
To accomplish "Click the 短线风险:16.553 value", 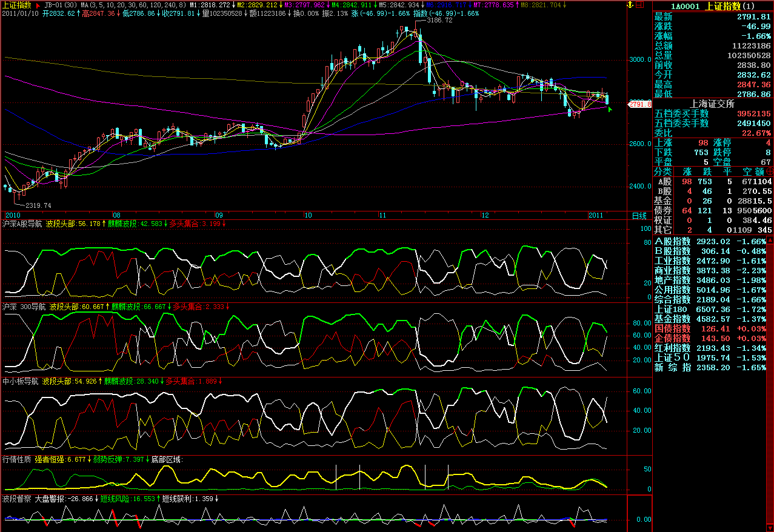I will coord(128,499).
